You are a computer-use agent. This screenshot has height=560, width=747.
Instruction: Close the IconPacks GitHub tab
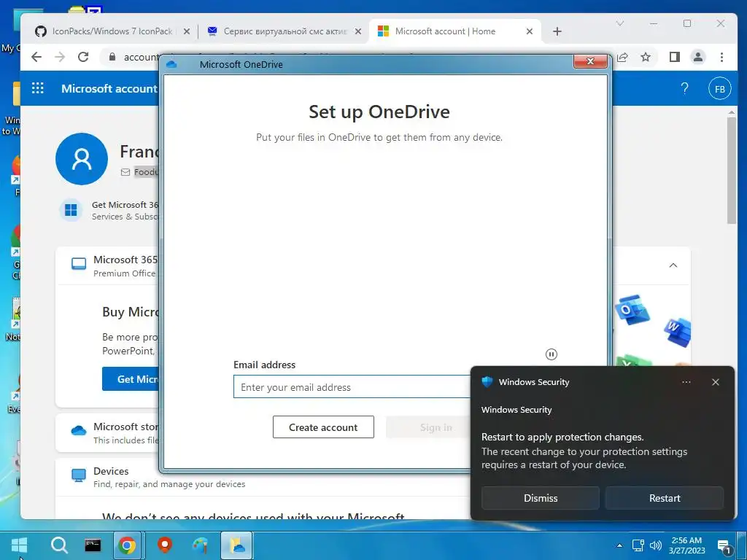click(x=187, y=31)
